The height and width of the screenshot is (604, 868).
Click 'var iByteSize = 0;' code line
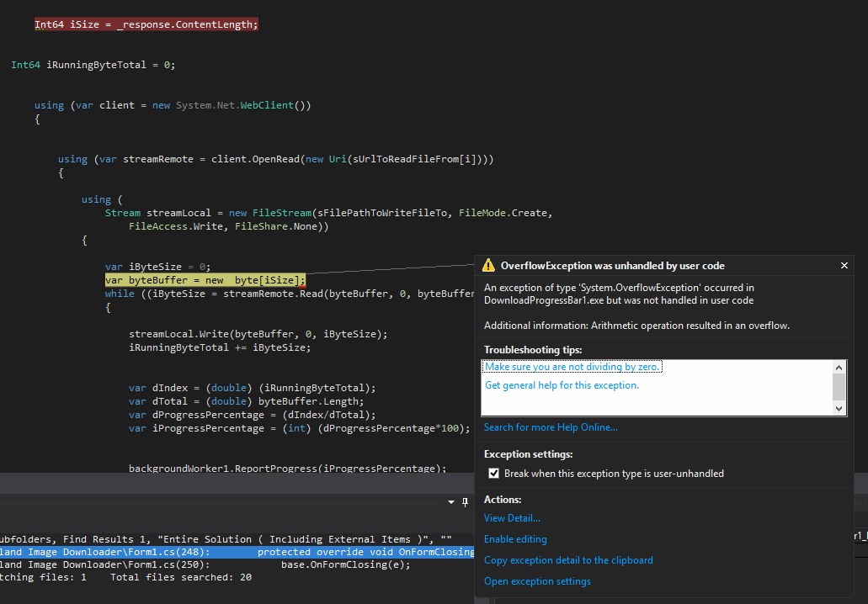[157, 267]
